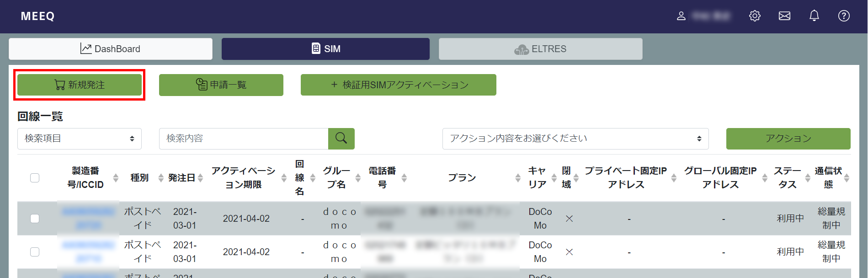Image resolution: width=868 pixels, height=278 pixels.
Task: Expand アクション内容をお選びください dropdown
Action: pyautogui.click(x=575, y=139)
